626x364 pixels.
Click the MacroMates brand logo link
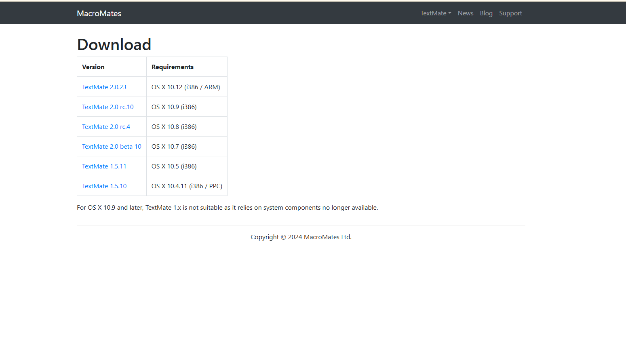(99, 13)
